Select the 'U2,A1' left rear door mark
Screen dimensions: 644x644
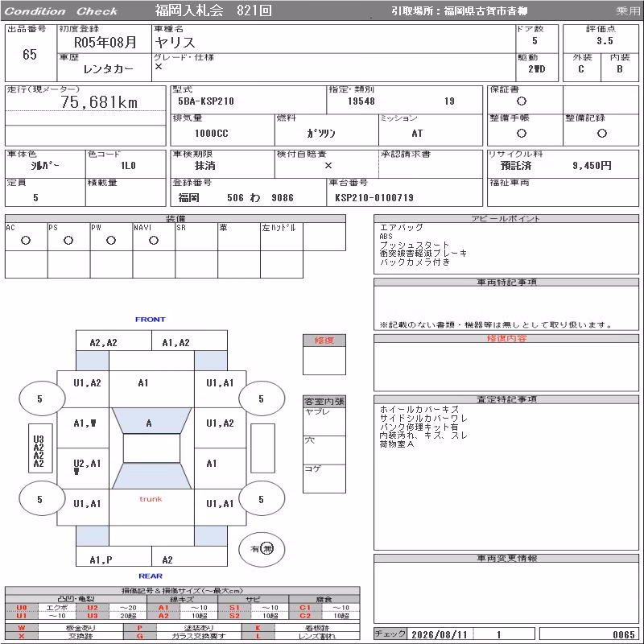tap(87, 464)
